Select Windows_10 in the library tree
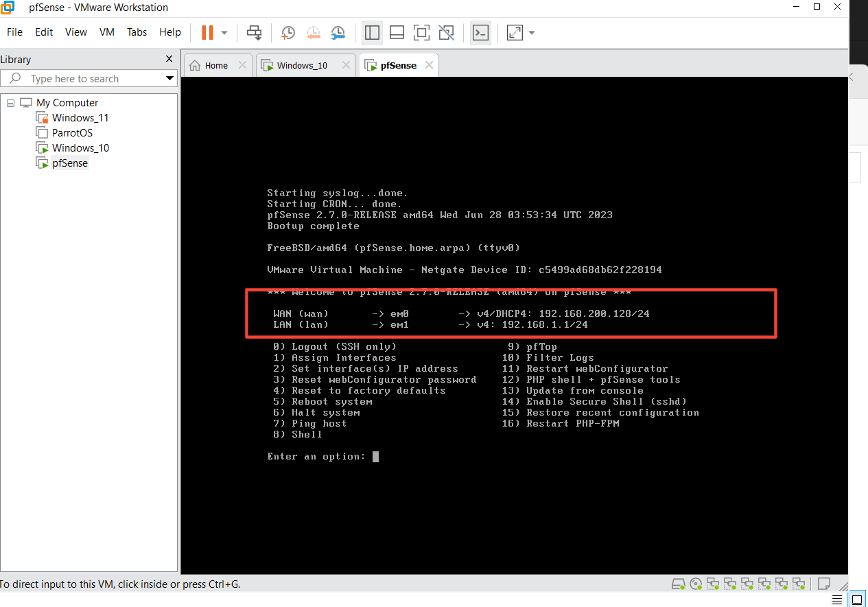Image resolution: width=868 pixels, height=607 pixels. tap(80, 148)
